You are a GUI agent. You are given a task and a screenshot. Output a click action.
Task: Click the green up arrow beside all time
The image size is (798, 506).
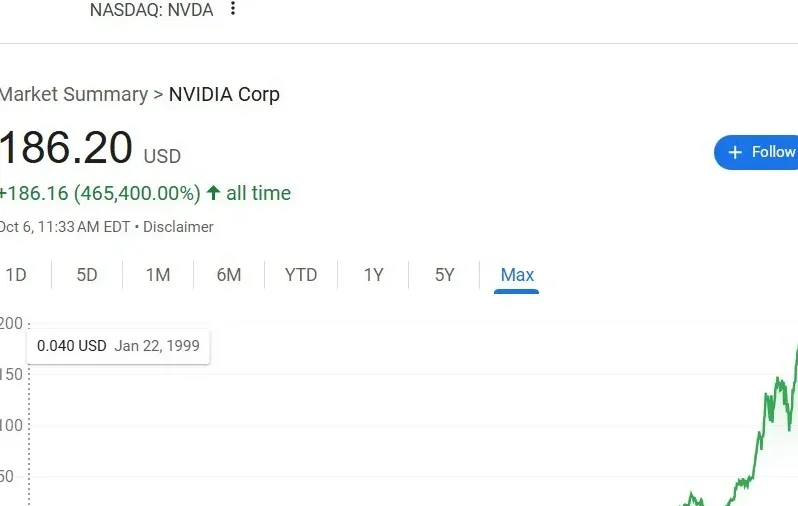pyautogui.click(x=213, y=193)
